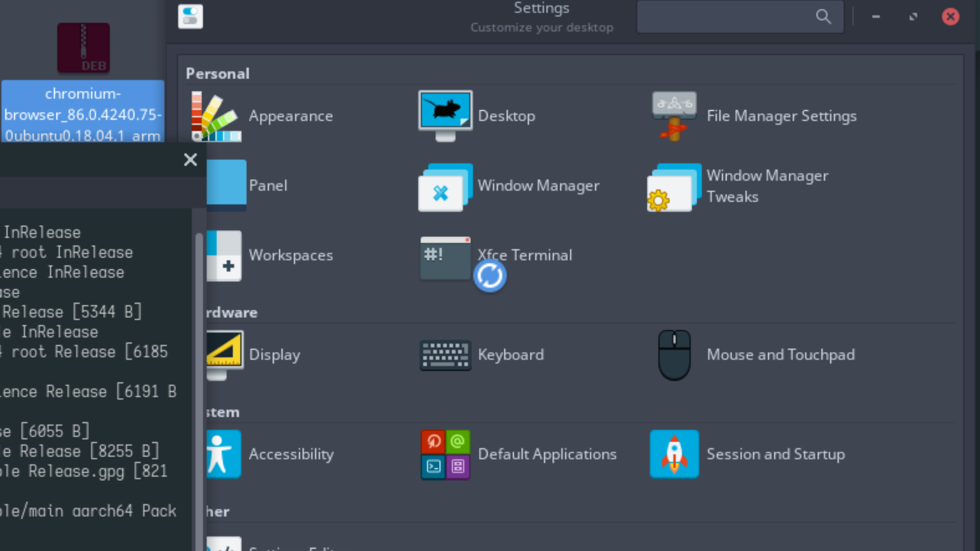Open the Accessibility settings
This screenshot has width=980, height=551.
291,454
